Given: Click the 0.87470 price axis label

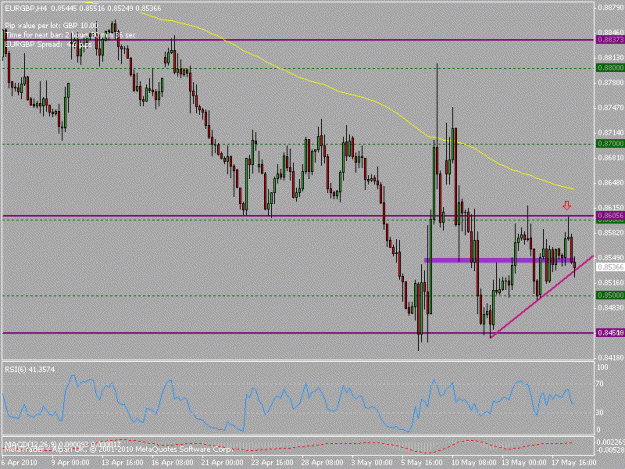Looking at the screenshot, I should (x=611, y=108).
